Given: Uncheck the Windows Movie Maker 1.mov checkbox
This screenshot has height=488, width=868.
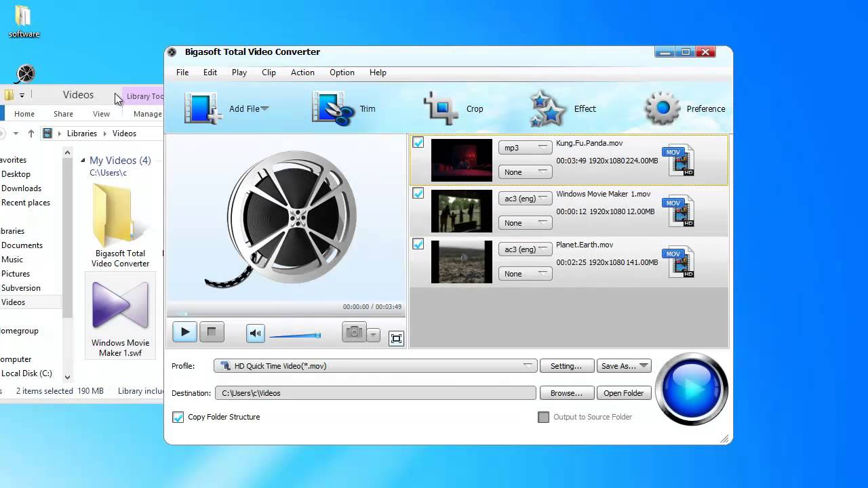Looking at the screenshot, I should 418,193.
